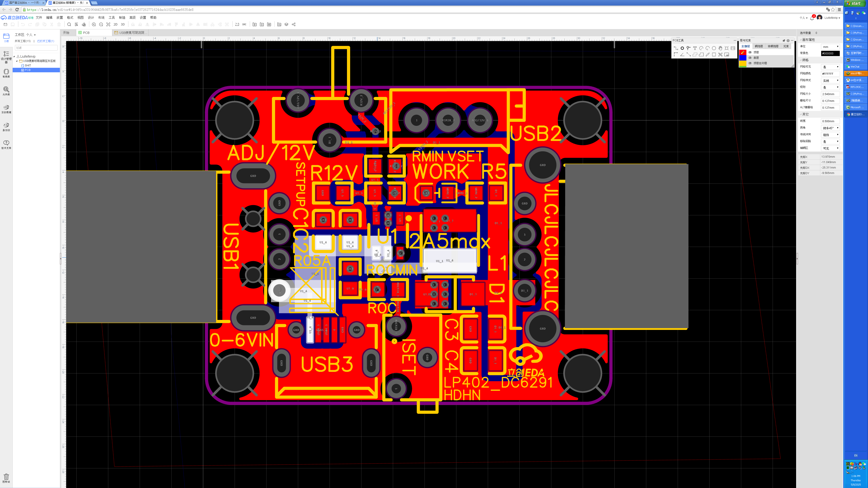Open the 文件 menu
This screenshot has height=488, width=868.
tap(39, 18)
